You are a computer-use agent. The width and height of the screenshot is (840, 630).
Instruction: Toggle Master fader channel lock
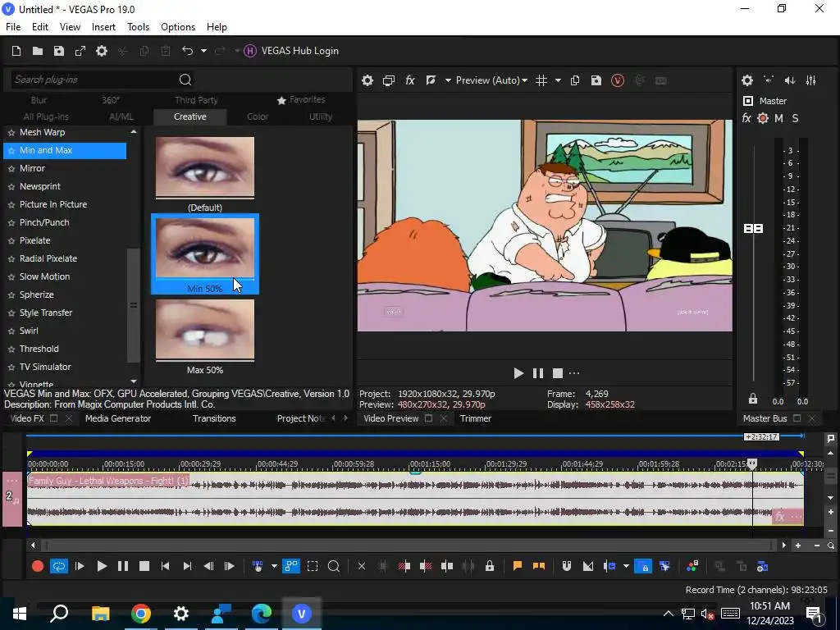click(753, 399)
